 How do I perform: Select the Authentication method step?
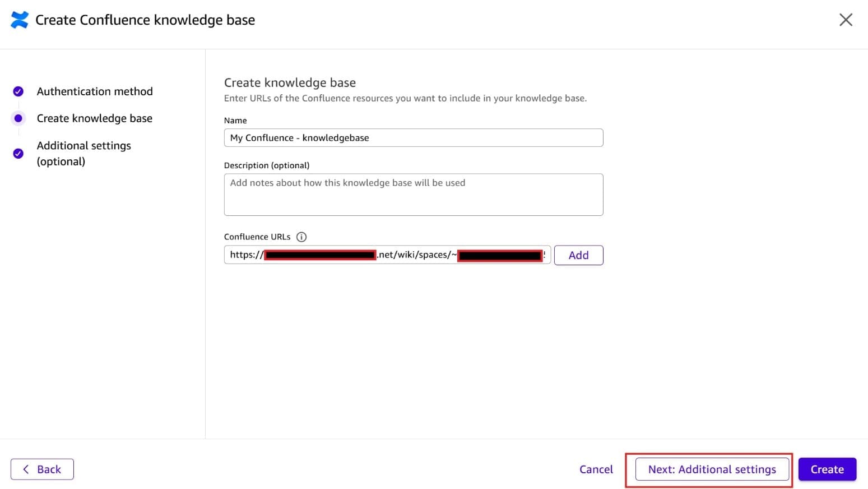(95, 91)
